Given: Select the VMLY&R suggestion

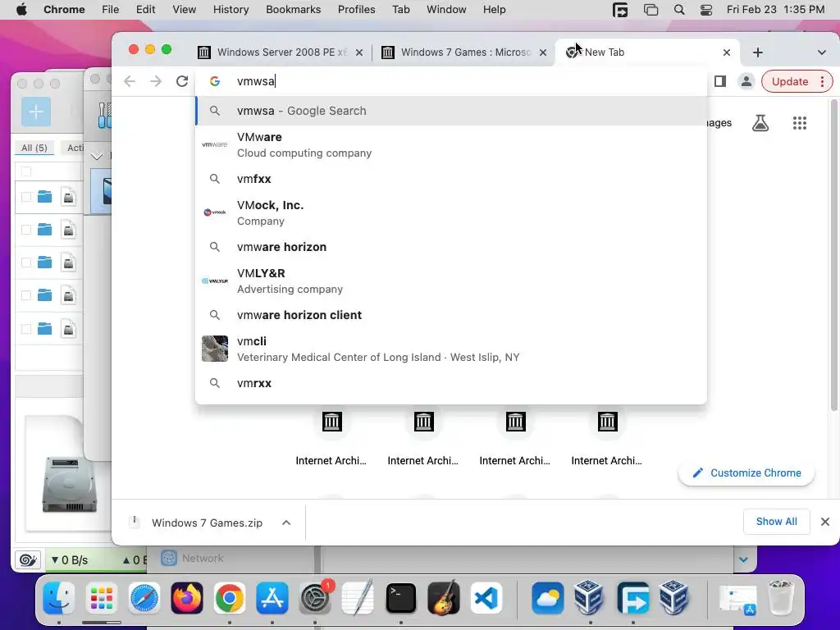Looking at the screenshot, I should (x=451, y=281).
